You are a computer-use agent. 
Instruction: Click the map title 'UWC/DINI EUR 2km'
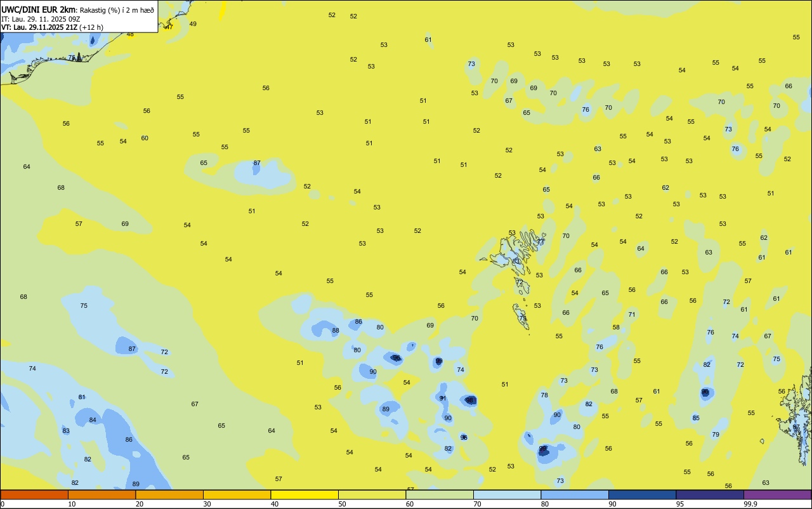pos(38,9)
